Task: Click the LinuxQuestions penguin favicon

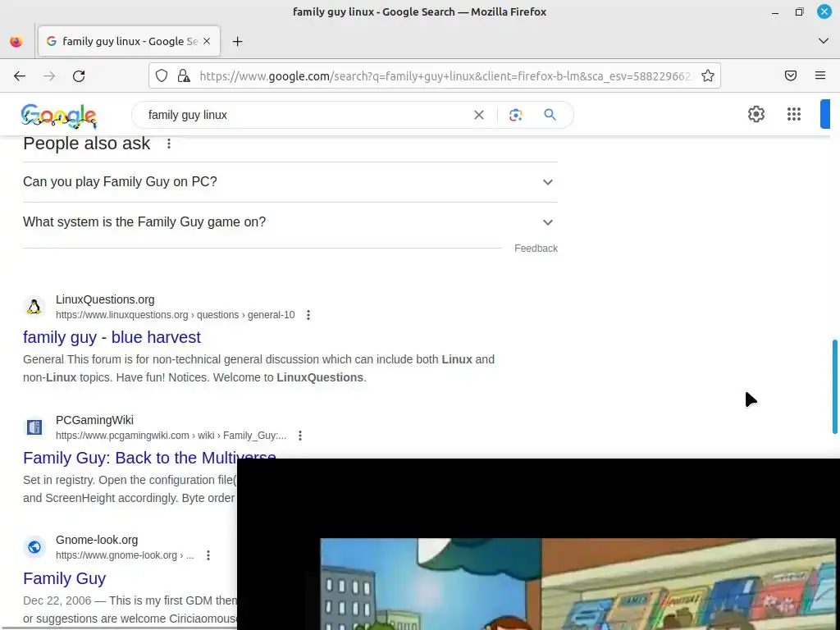Action: pos(34,307)
